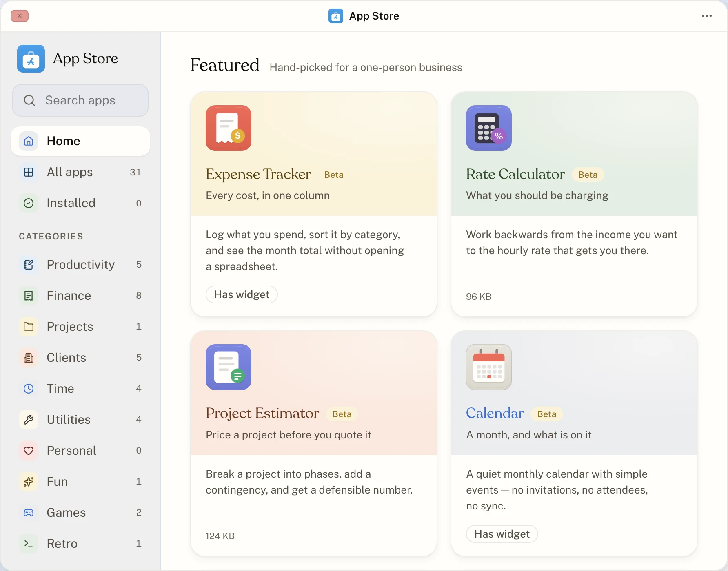Open Expense Tracker app icon
The height and width of the screenshot is (571, 728).
[229, 128]
